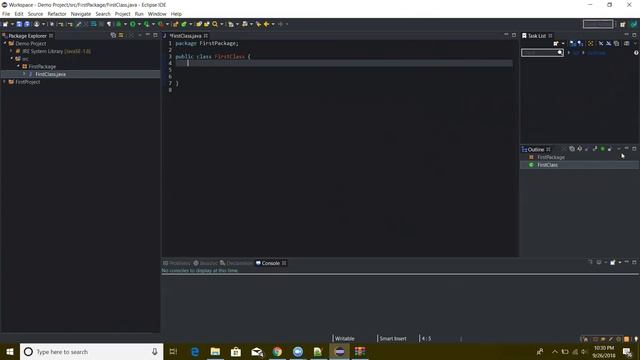Open the File menu
This screenshot has width=640, height=360.
6,14
